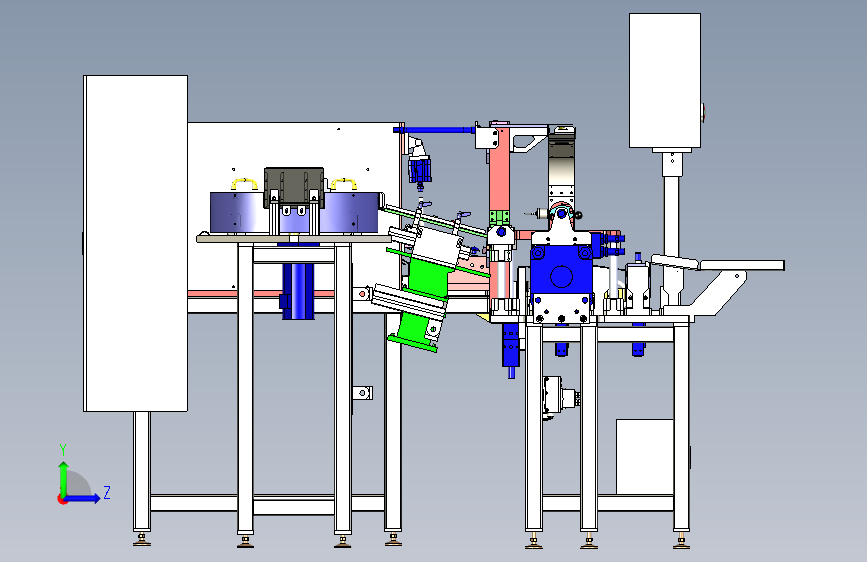Pick the small bracket with hole on middle leg
867x562 pixels.
click(x=362, y=393)
